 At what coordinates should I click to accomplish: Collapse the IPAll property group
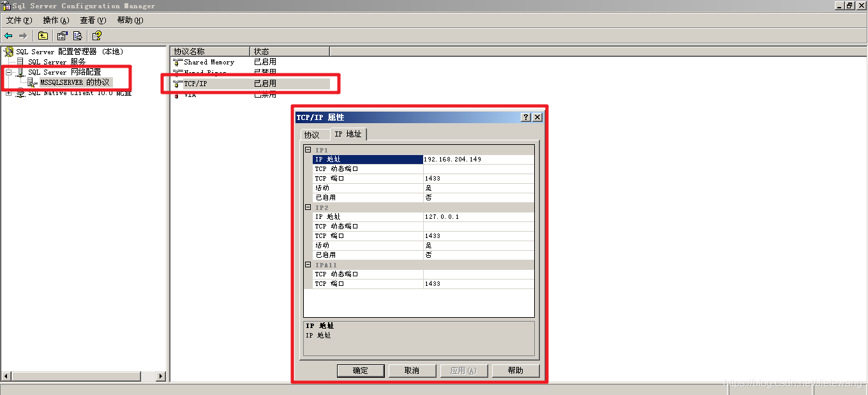tap(308, 265)
